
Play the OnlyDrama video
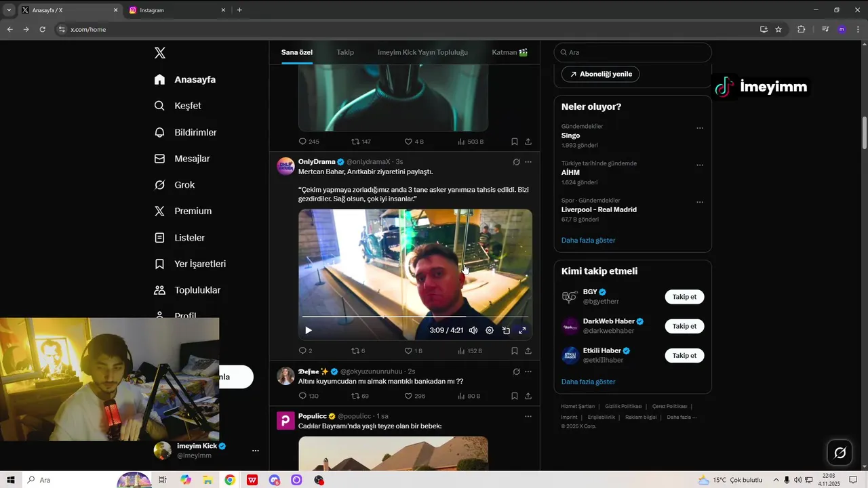tap(308, 330)
